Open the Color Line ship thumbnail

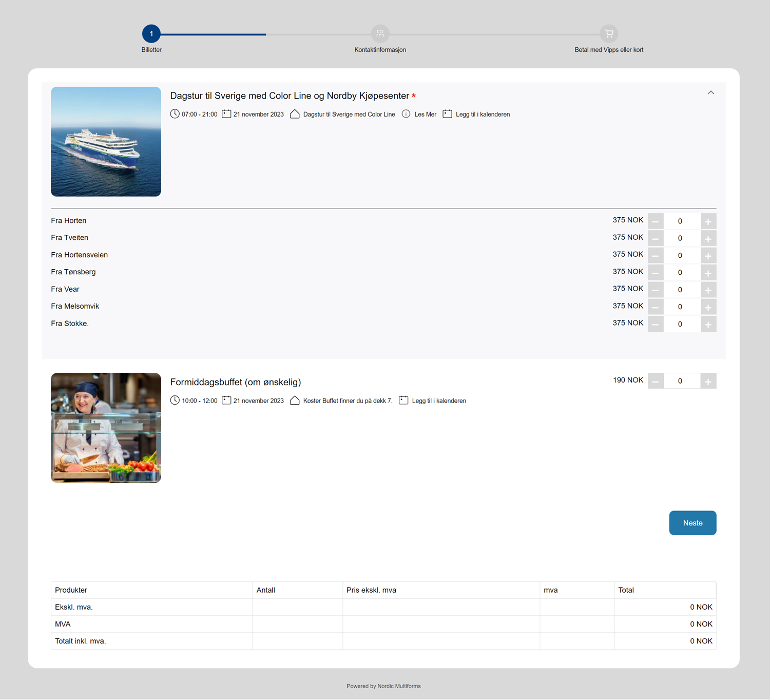click(x=106, y=142)
